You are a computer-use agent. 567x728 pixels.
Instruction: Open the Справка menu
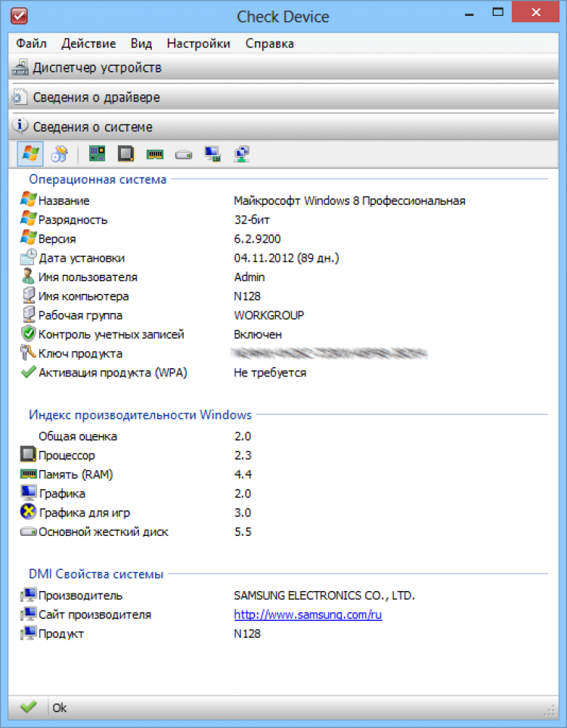point(269,44)
